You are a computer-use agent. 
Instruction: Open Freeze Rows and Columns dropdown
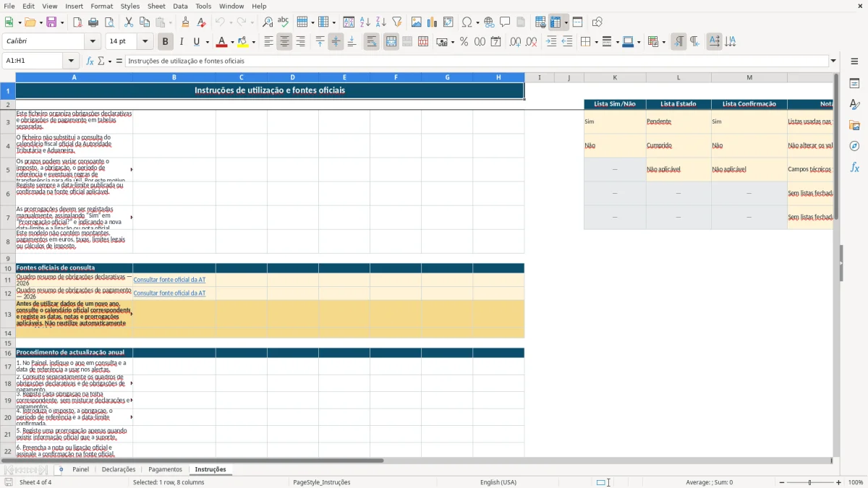click(x=566, y=22)
